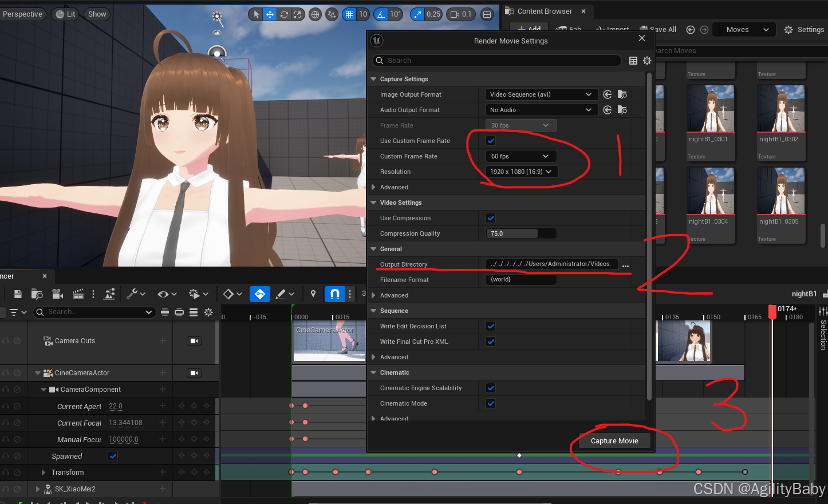Toggle grid snapping in viewport
The image size is (828, 504).
tap(349, 14)
